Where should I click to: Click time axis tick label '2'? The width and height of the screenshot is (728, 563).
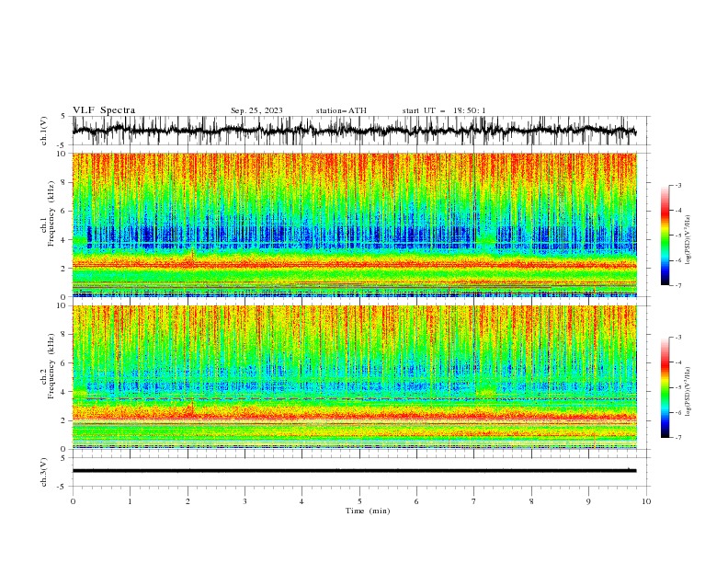click(x=188, y=501)
